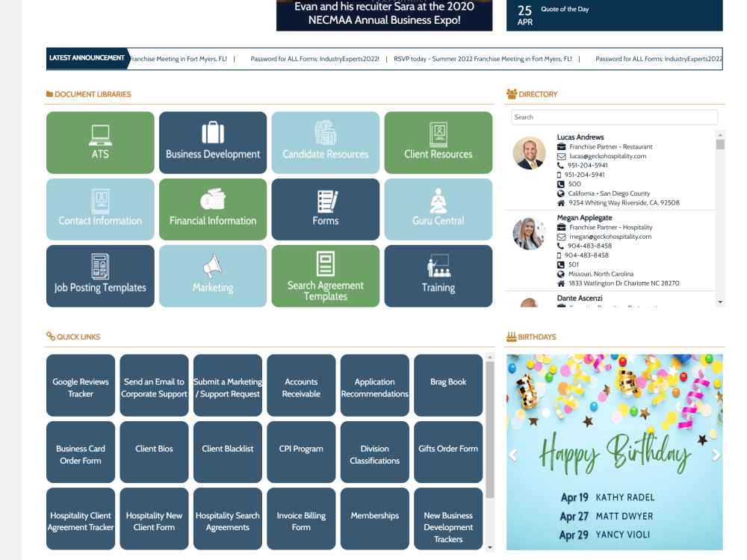Image resolution: width=747 pixels, height=560 pixels.
Task: Open the ATS document library
Action: coord(100,142)
